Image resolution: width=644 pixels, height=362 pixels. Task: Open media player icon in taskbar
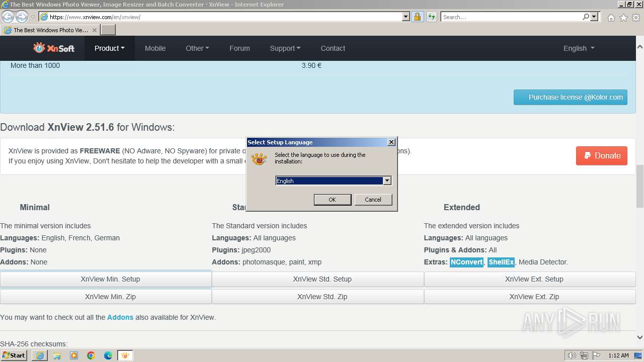[x=74, y=355]
